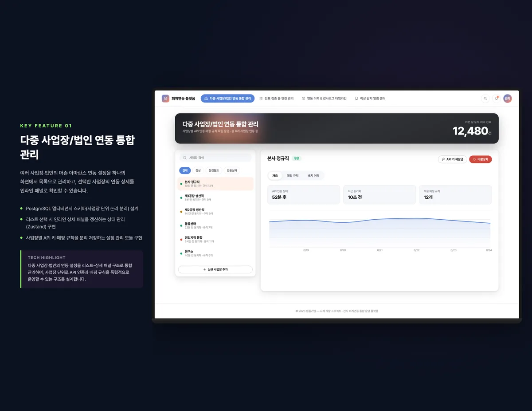Viewport: 532px width, 411px height.
Task: Click the 8/19 date label on chart
Action: coord(306,250)
